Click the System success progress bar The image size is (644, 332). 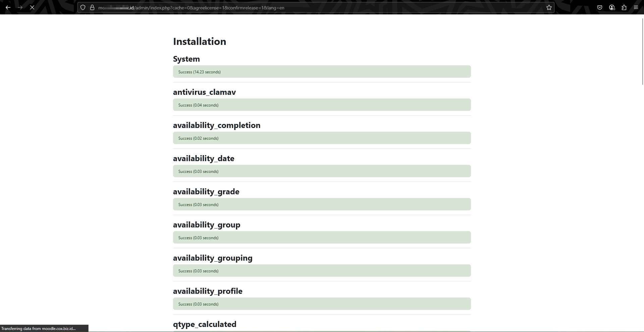pyautogui.click(x=321, y=71)
